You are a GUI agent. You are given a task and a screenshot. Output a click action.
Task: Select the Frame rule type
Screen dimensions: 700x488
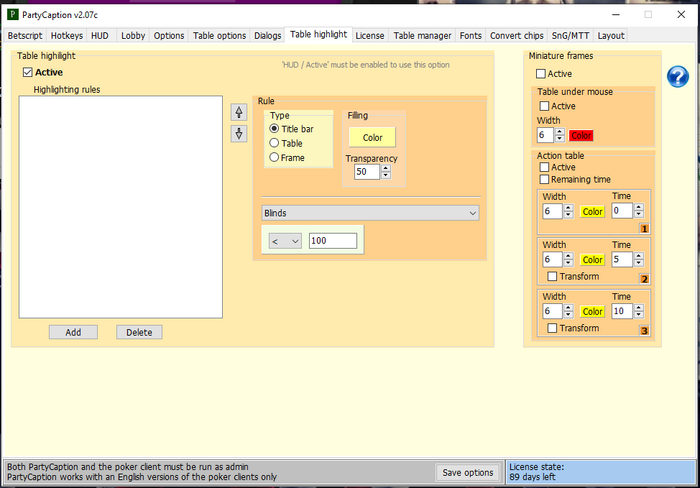[274, 157]
